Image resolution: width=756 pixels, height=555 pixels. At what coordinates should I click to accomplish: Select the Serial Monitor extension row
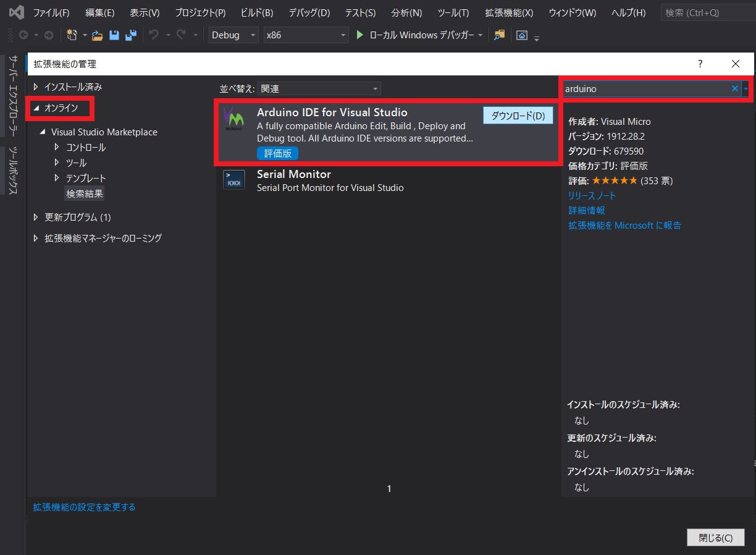(387, 180)
